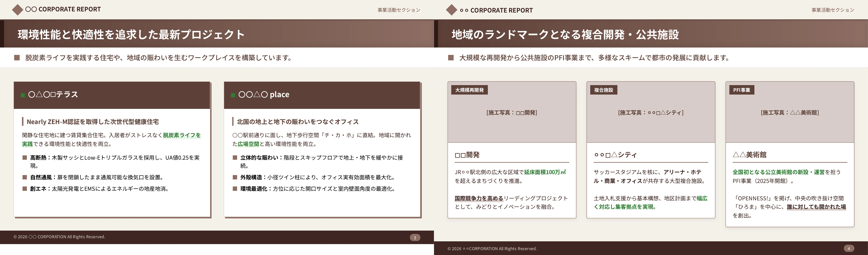
Task: Click the paragraph starting ○○駅前通りに面し
Action: point(322,139)
